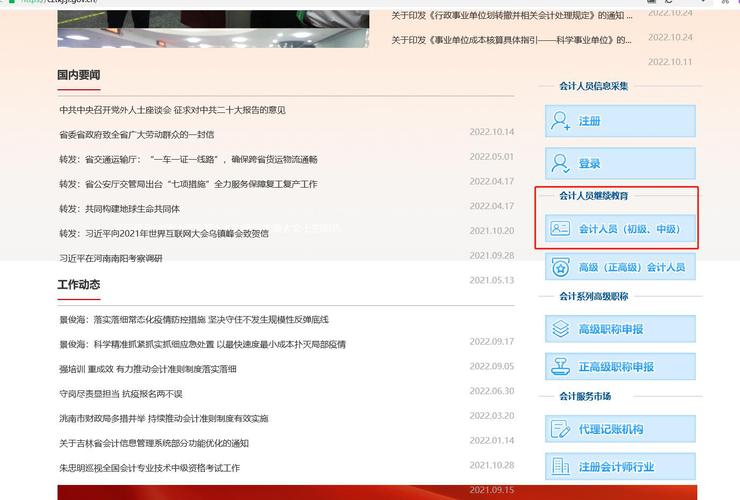Click the 高级（正高级）会计人员 badge icon

point(561,267)
